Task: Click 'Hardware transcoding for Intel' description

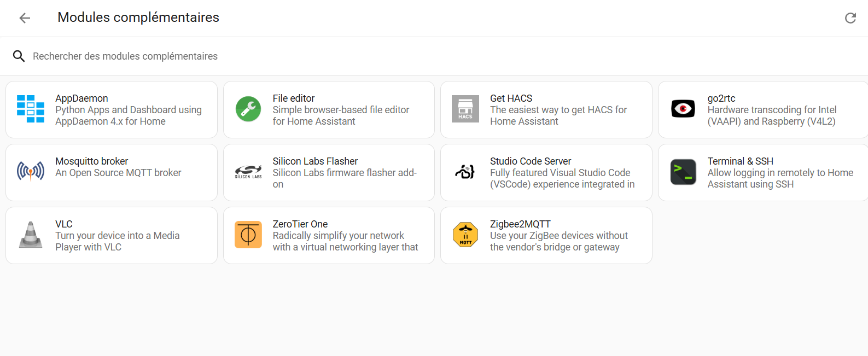Action: click(772, 110)
